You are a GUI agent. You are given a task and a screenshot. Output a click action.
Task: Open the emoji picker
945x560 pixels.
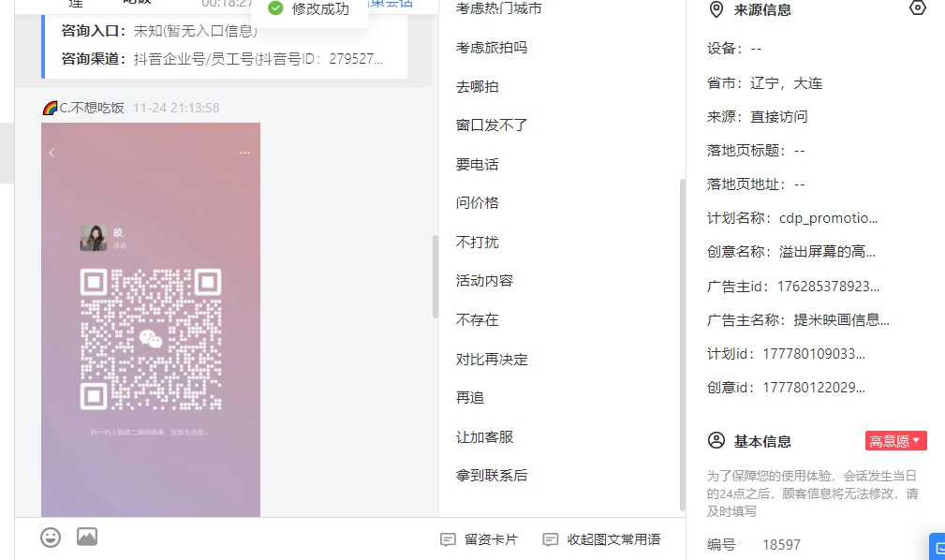51,538
